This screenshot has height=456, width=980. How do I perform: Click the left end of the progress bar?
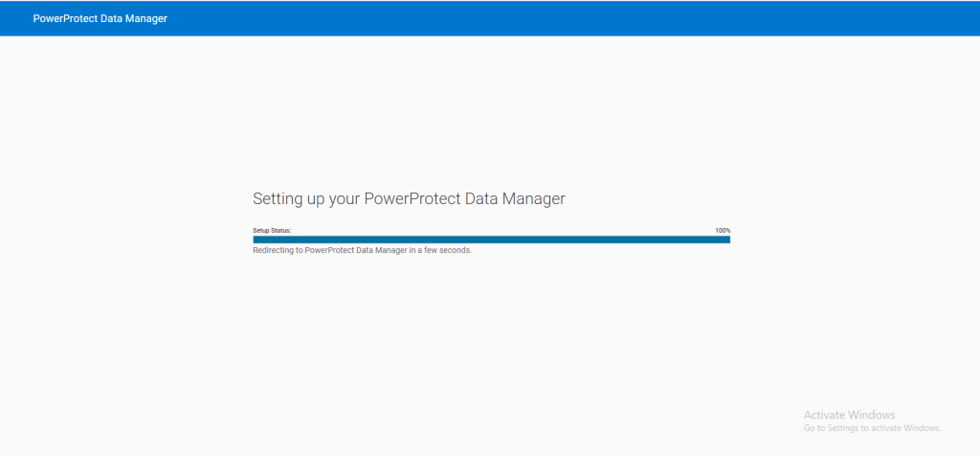pos(256,239)
